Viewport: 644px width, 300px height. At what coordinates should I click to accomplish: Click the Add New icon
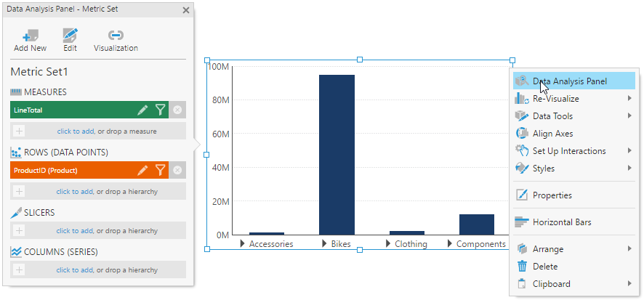(30, 36)
